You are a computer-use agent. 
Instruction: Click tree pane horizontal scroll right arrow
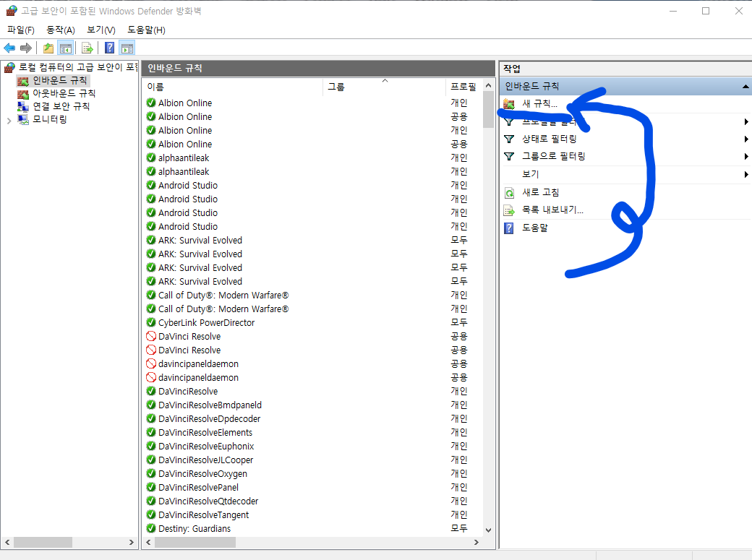132,542
